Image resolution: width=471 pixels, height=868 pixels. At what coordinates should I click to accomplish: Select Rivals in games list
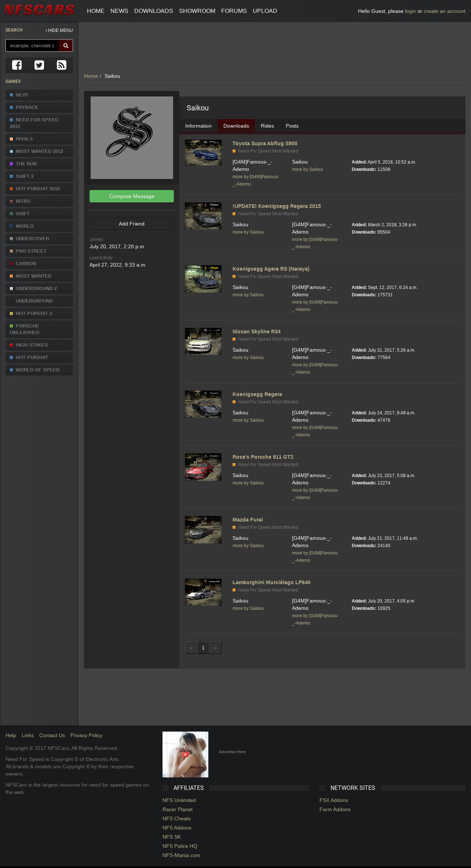(x=39, y=139)
